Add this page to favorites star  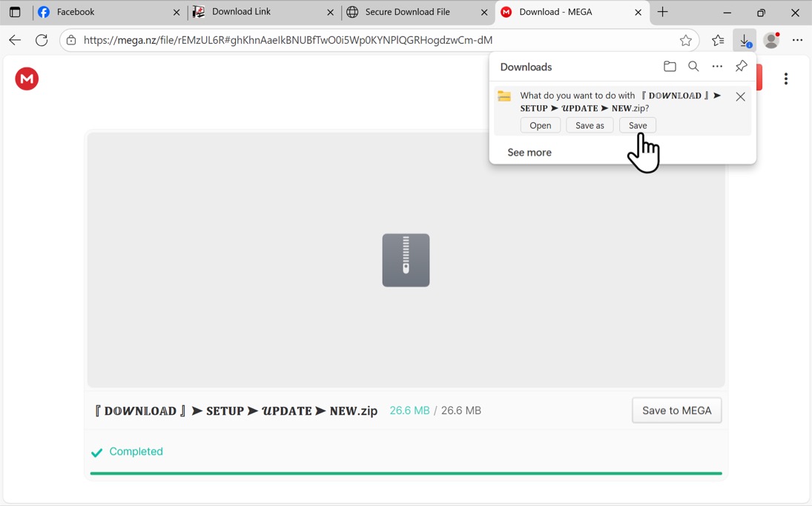point(686,40)
